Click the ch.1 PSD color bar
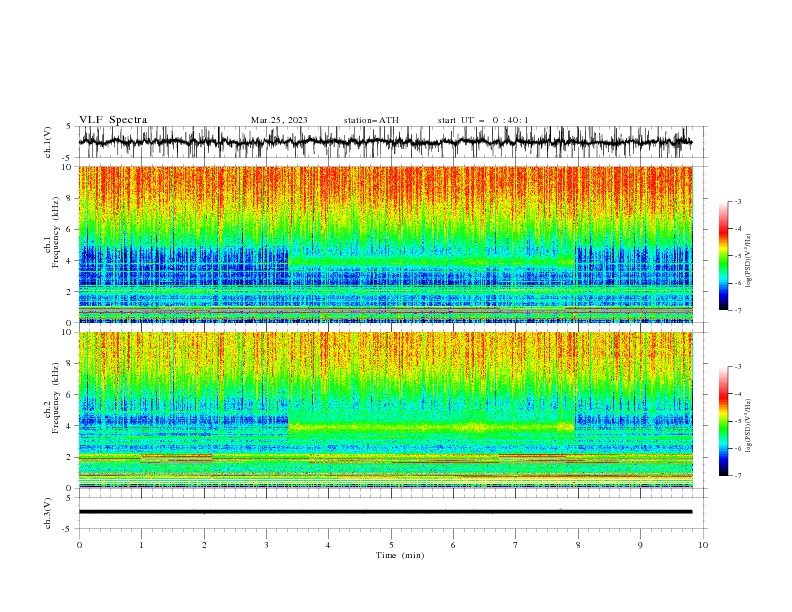Viewport: 792px width, 612px height. [x=723, y=255]
